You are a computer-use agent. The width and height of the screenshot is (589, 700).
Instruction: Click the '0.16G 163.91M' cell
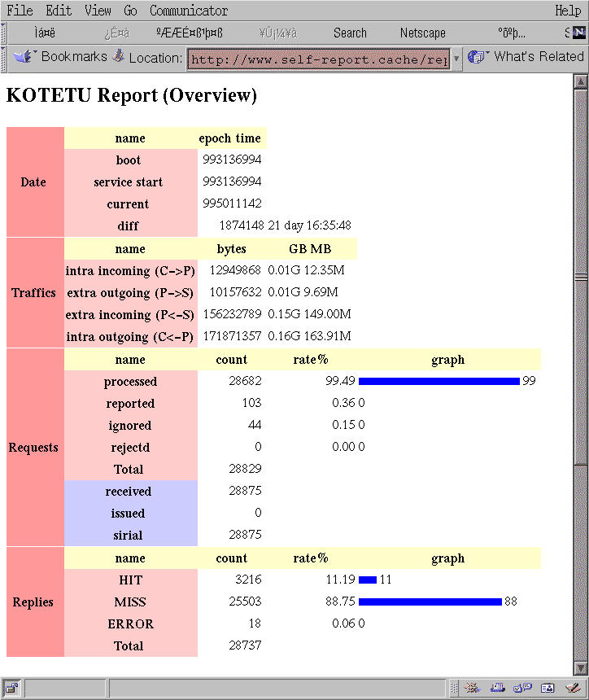(x=310, y=335)
